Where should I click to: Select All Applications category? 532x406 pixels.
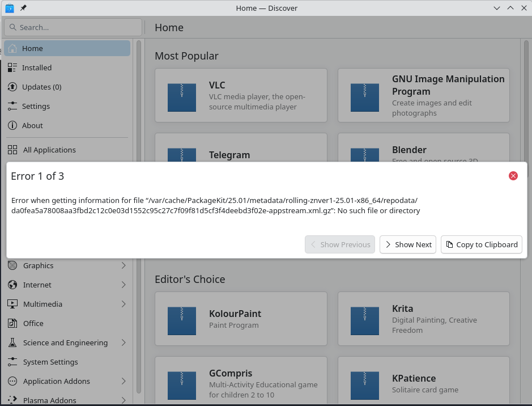pyautogui.click(x=67, y=150)
